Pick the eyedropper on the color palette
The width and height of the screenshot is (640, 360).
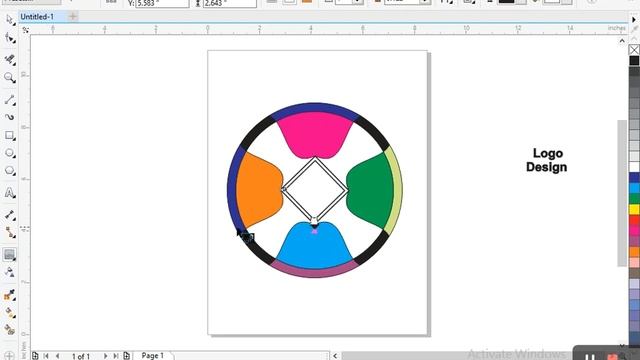click(x=634, y=30)
